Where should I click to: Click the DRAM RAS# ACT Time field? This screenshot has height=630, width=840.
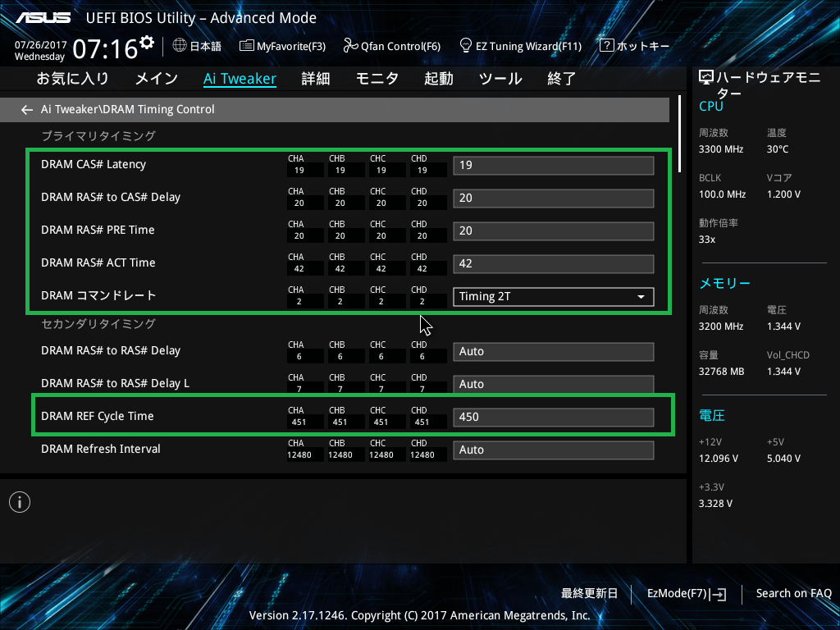pyautogui.click(x=554, y=264)
